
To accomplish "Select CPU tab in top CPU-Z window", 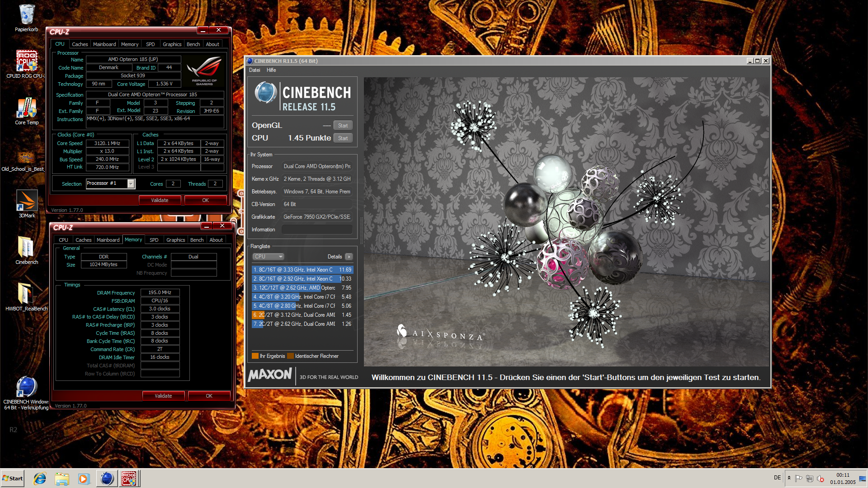I will pyautogui.click(x=60, y=44).
